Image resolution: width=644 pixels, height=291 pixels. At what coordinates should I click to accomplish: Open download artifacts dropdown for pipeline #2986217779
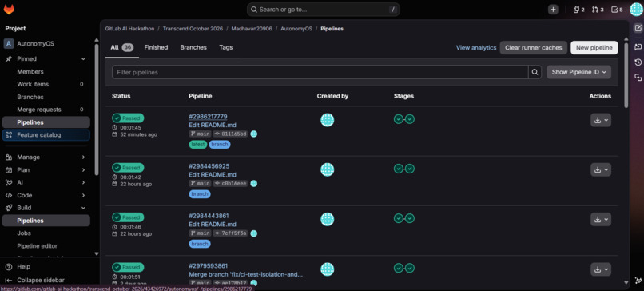coord(601,120)
